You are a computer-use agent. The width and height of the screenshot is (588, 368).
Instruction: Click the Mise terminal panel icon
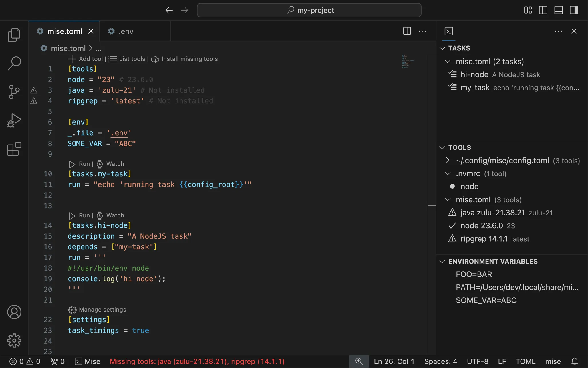pos(449,31)
